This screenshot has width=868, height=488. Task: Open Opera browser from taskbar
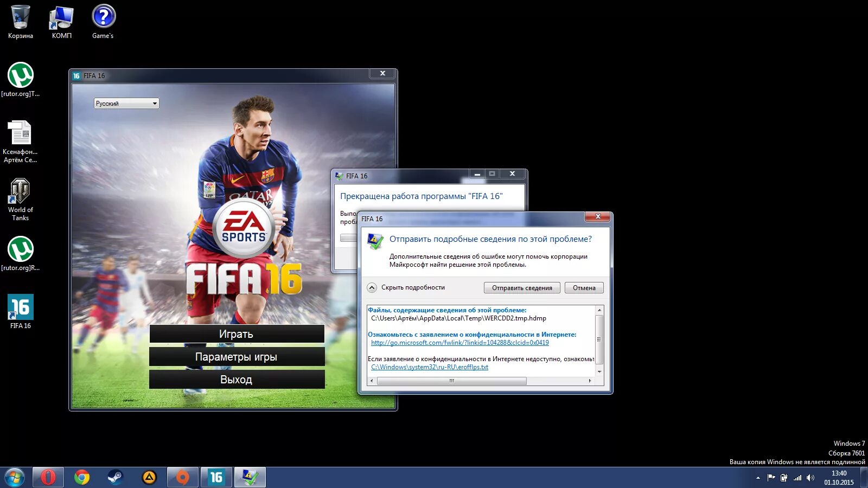(x=48, y=478)
